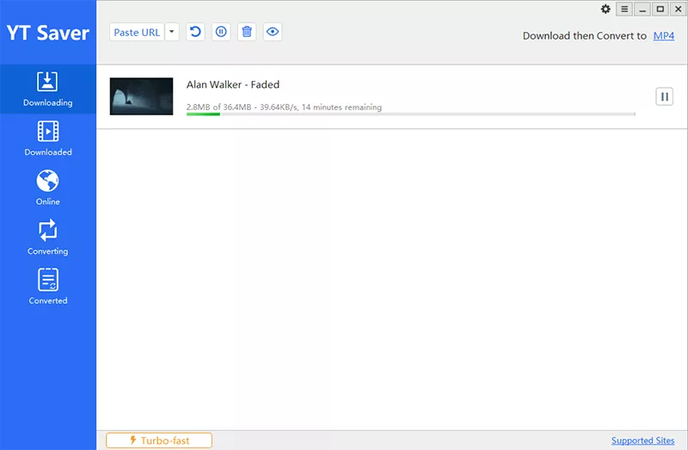
Task: Change output format via MP4 link
Action: [663, 36]
